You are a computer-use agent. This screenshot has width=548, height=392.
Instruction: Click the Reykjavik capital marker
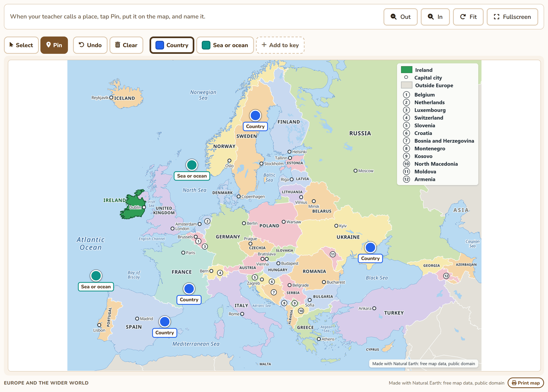click(x=111, y=98)
